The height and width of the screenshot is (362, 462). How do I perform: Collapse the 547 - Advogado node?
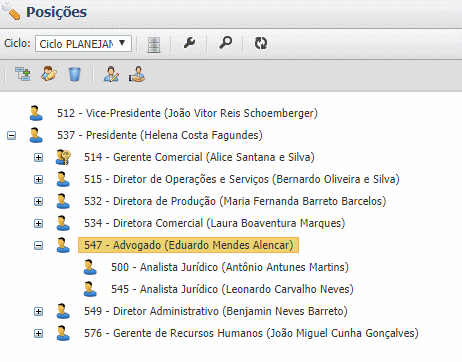pyautogui.click(x=38, y=246)
